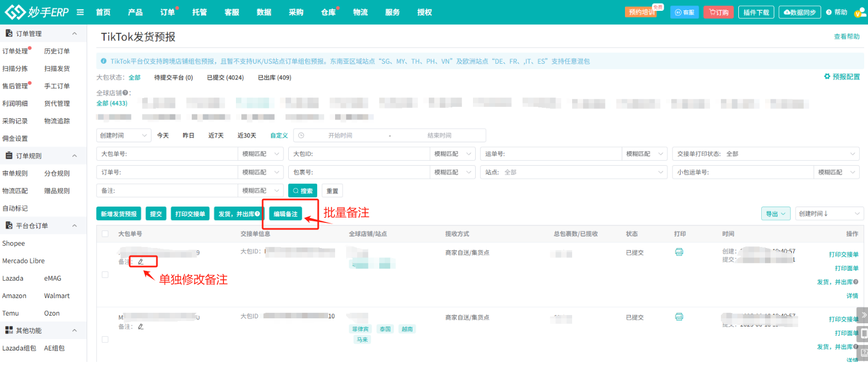
Task: Click the user avatar icon at top right
Action: 860,12
